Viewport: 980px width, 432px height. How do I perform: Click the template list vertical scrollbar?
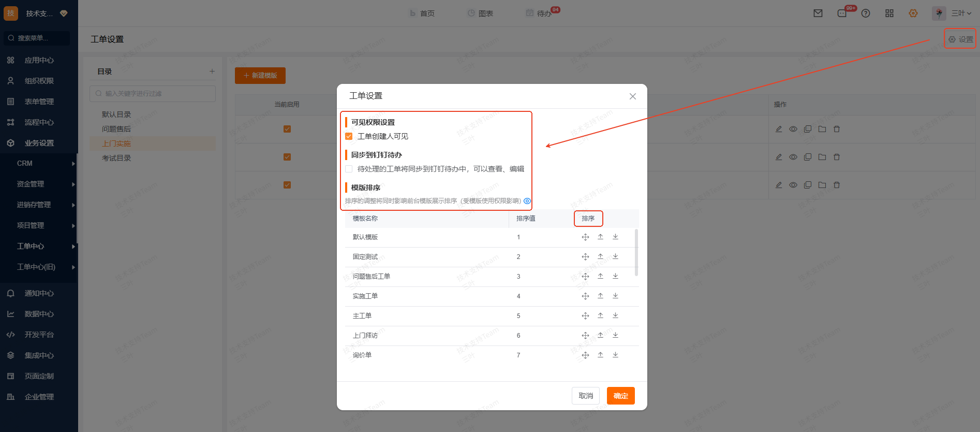(636, 253)
